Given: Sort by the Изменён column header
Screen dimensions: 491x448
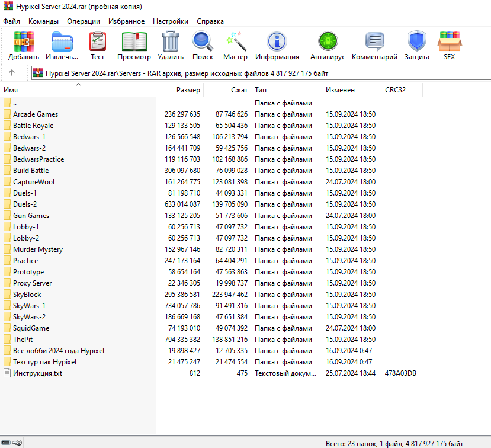Looking at the screenshot, I should click(352, 90).
